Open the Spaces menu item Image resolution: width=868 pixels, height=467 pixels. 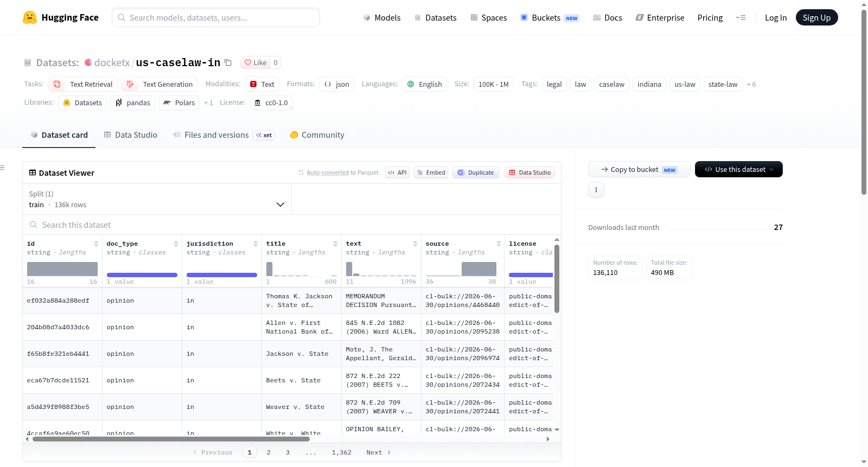point(489,17)
